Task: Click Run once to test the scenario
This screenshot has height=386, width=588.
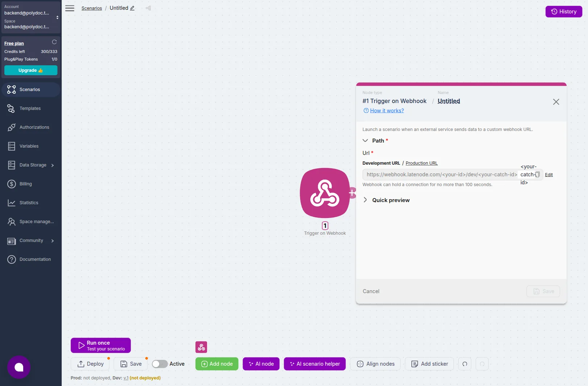Action: coord(101,345)
